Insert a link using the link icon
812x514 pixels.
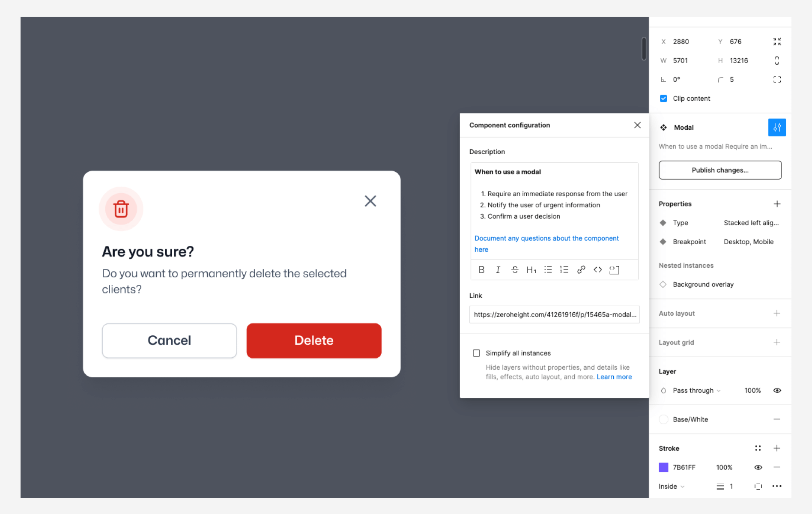581,270
